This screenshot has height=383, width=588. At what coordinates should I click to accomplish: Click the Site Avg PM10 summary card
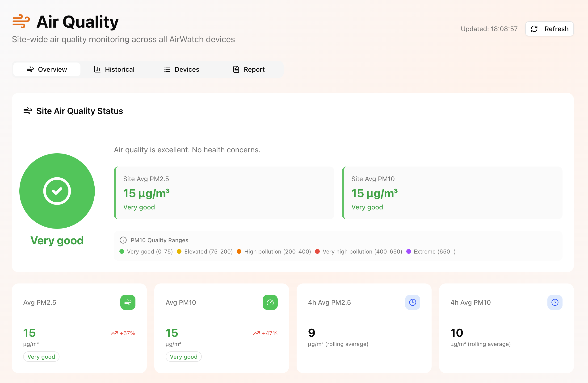(452, 193)
